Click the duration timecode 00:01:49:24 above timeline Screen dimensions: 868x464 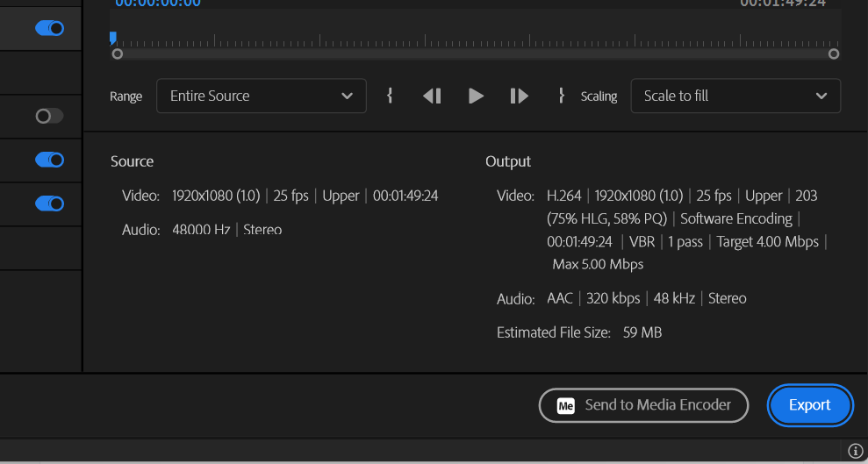(783, 4)
